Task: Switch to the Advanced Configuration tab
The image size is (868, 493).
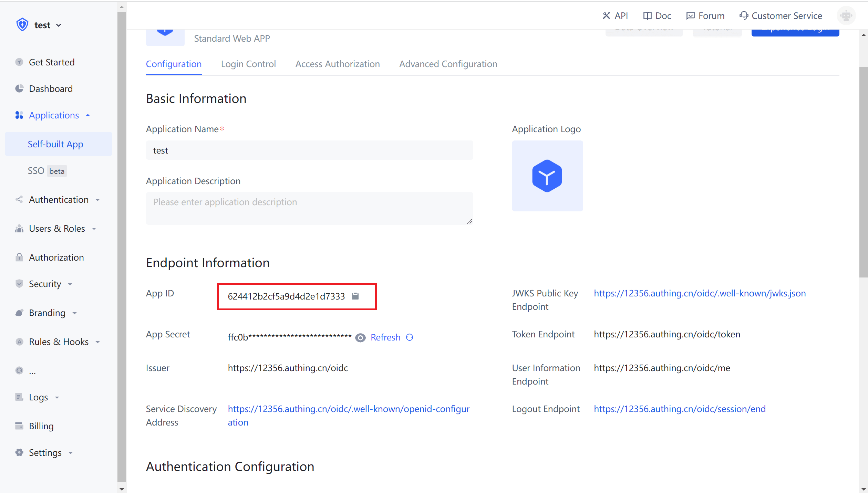Action: pos(448,64)
